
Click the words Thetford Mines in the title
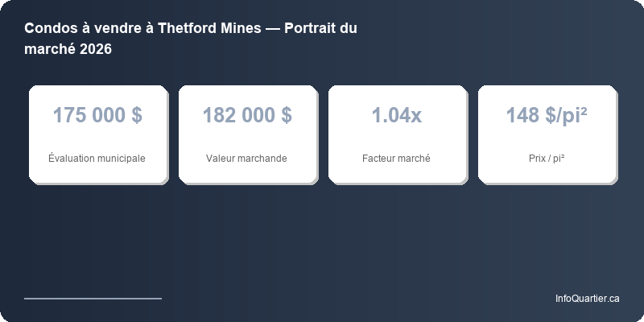point(208,28)
